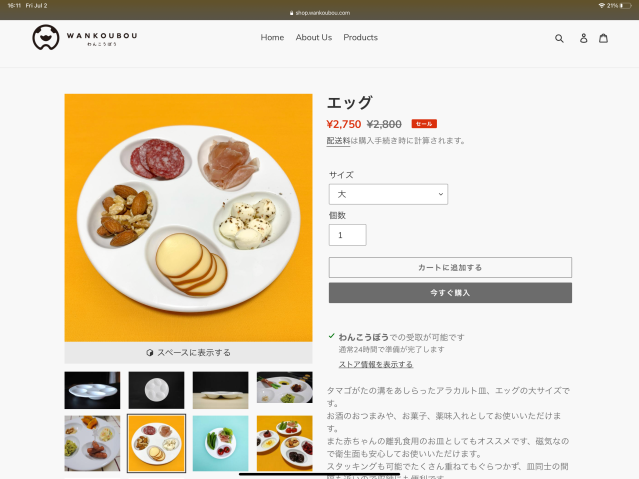Viewport: 639px width, 479px height.
Task: Select the plate side-view thumbnail
Action: coord(220,390)
